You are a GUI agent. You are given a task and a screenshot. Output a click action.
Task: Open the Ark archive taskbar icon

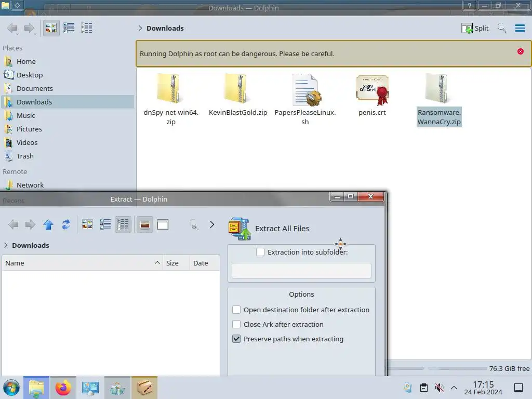point(144,388)
